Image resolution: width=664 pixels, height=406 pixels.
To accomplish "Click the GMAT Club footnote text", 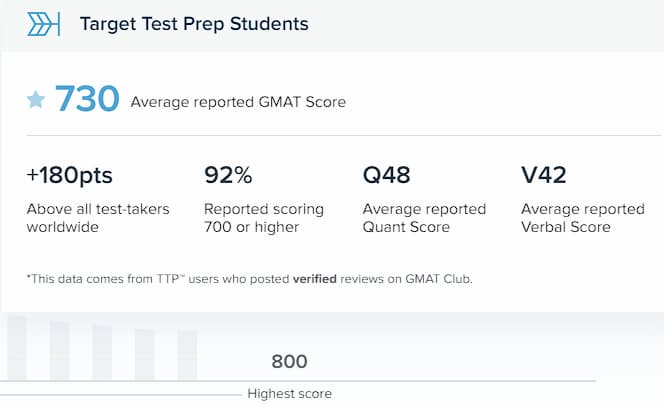I will pyautogui.click(x=439, y=279).
